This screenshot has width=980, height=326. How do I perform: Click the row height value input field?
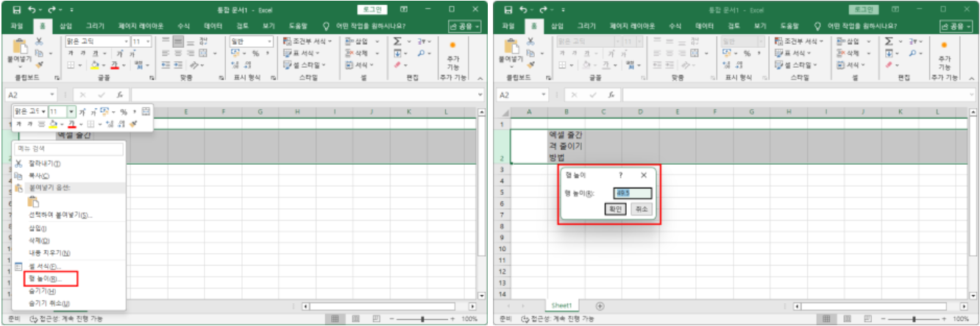[633, 193]
